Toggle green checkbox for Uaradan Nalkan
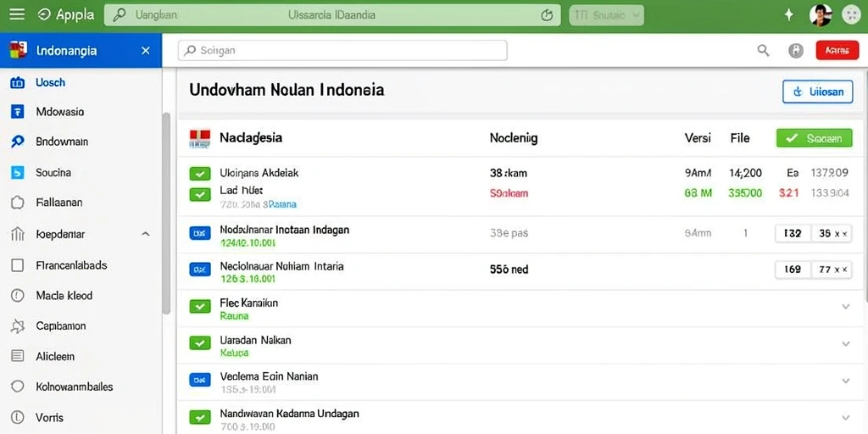The image size is (868, 434). click(x=200, y=343)
